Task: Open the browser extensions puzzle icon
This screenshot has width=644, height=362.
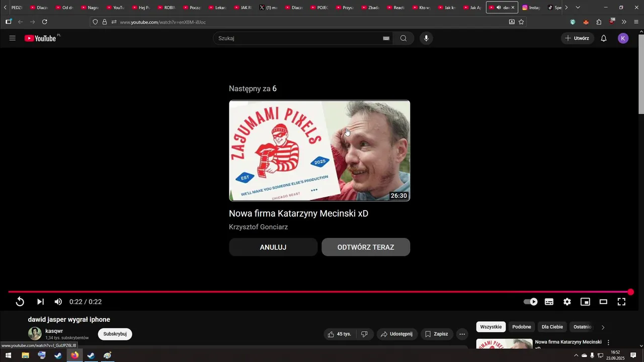Action: pyautogui.click(x=599, y=22)
